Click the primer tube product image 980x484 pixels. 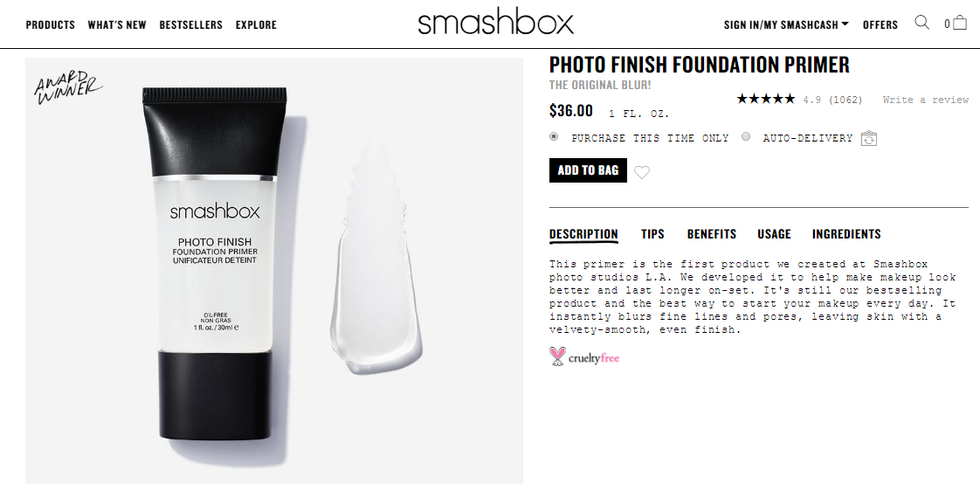[216, 263]
